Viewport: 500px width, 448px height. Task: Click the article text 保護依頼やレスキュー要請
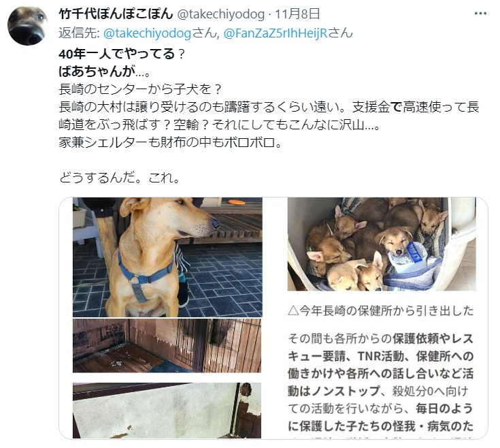tap(380, 347)
